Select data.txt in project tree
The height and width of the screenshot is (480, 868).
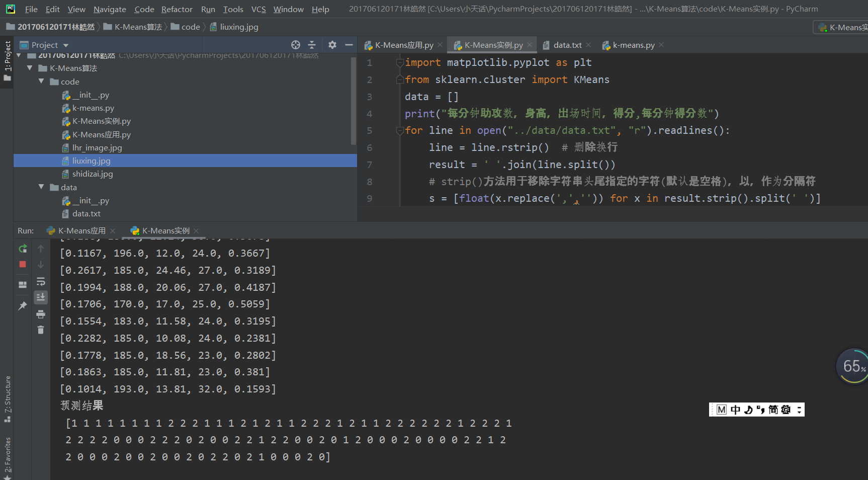pos(86,214)
